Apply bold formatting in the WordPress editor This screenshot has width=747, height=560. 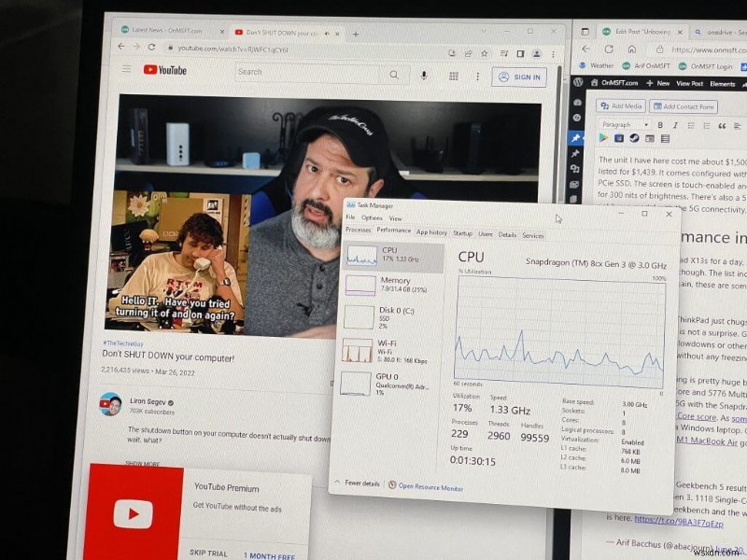660,124
